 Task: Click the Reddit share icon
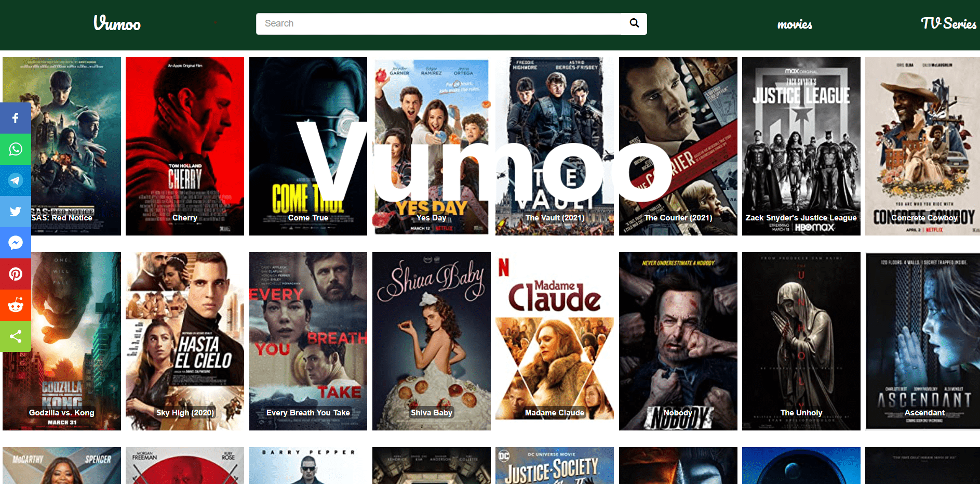point(16,305)
